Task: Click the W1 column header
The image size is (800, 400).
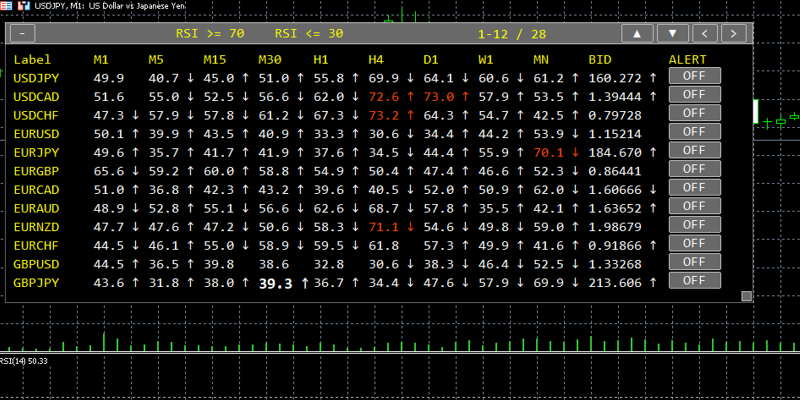Action: coord(486,60)
